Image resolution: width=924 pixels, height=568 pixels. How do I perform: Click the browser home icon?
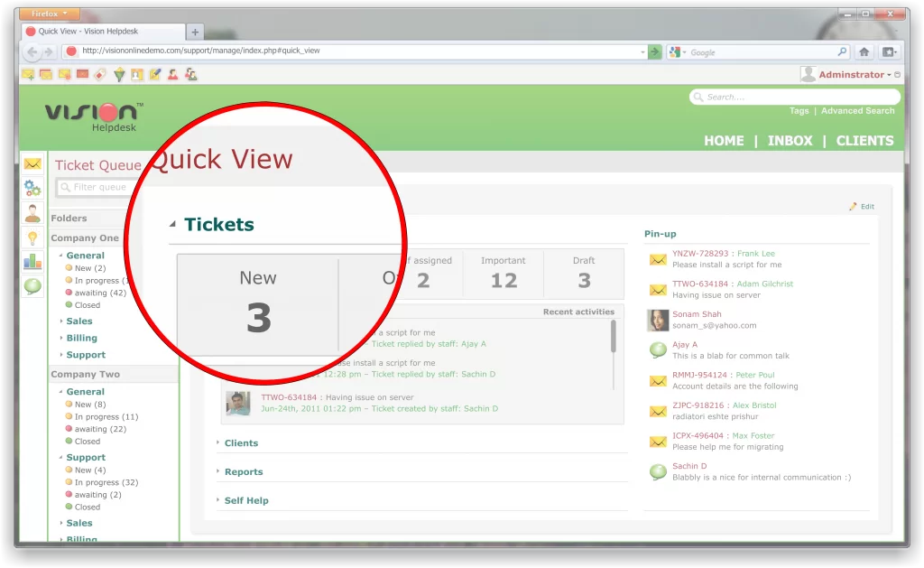click(864, 52)
